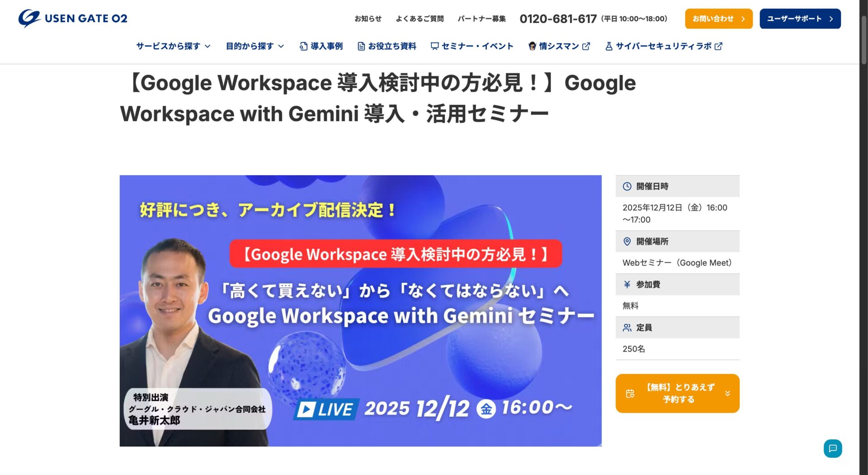Click the yen icon beside 参加費
This screenshot has height=475, width=868.
click(627, 284)
